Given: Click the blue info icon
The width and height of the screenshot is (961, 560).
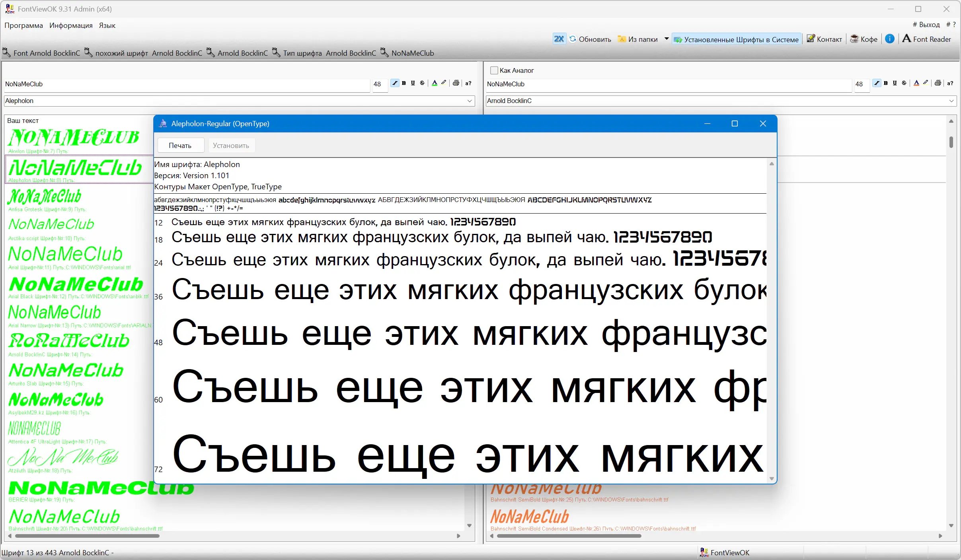Looking at the screenshot, I should tap(890, 39).
